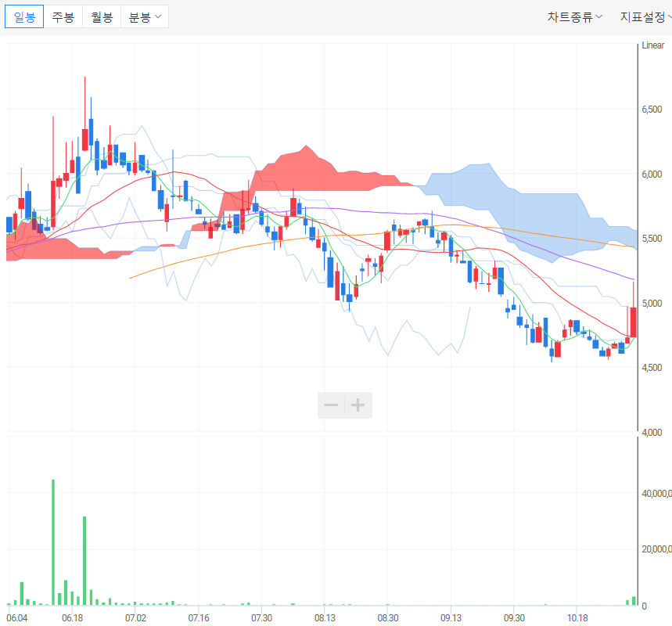This screenshot has height=626, width=672.
Task: Click the 4,500 price axis label
Action: (x=652, y=368)
